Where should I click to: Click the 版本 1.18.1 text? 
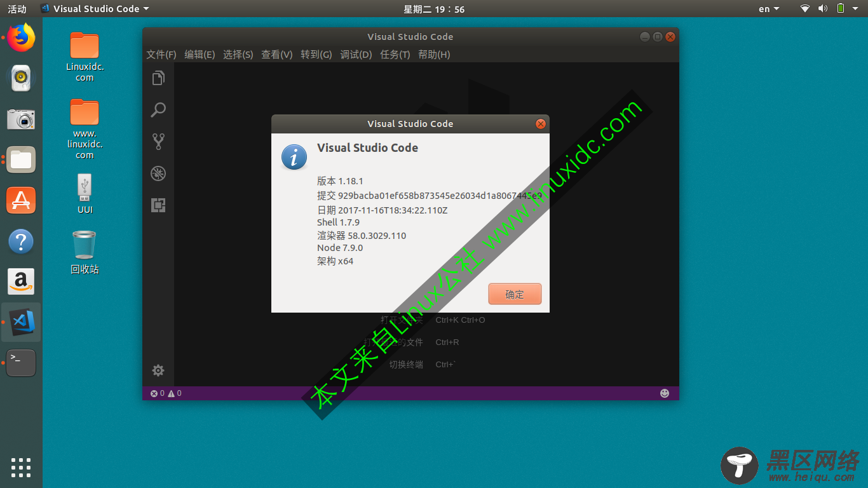(x=340, y=181)
